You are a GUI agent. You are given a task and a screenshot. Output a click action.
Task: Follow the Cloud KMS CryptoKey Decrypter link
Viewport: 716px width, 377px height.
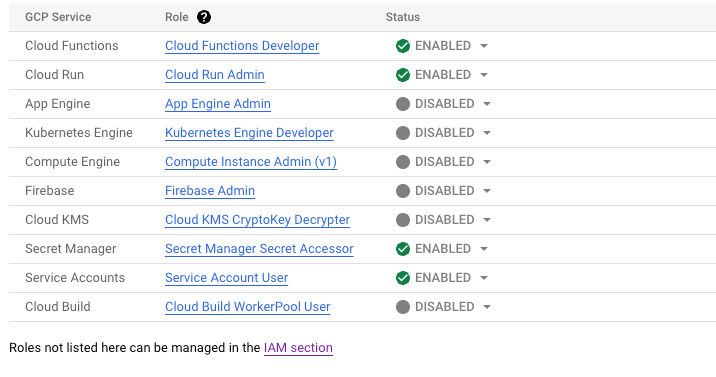point(258,220)
